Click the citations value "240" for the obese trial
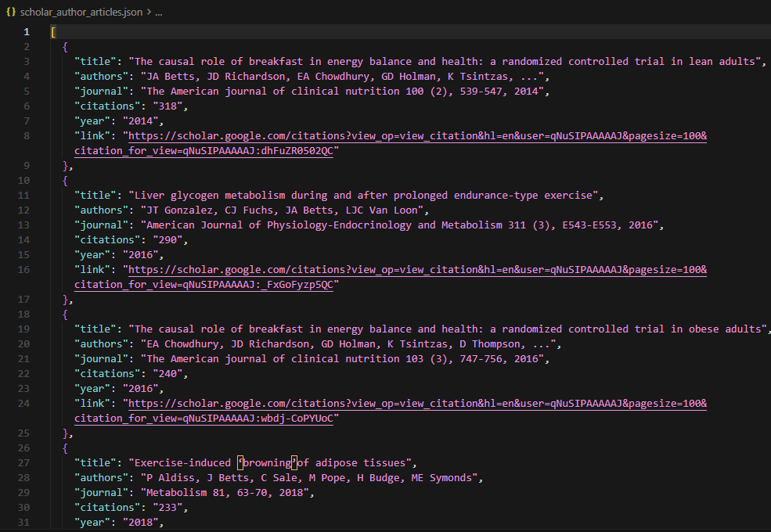 pos(169,373)
